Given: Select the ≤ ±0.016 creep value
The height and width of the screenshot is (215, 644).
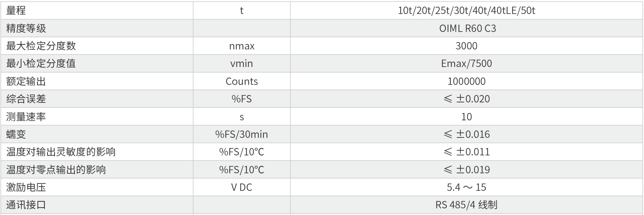Looking at the screenshot, I should tap(466, 134).
